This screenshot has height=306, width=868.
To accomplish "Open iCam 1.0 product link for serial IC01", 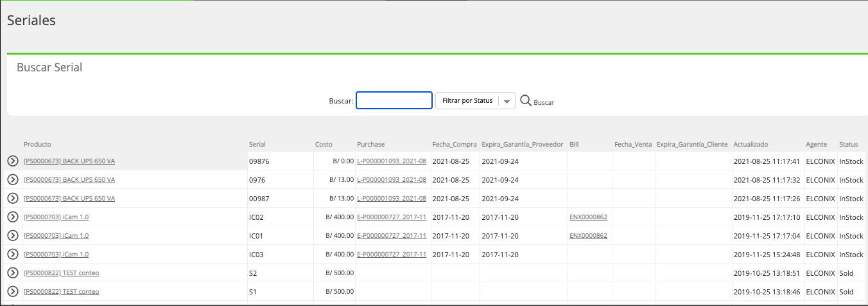I will pyautogui.click(x=56, y=236).
